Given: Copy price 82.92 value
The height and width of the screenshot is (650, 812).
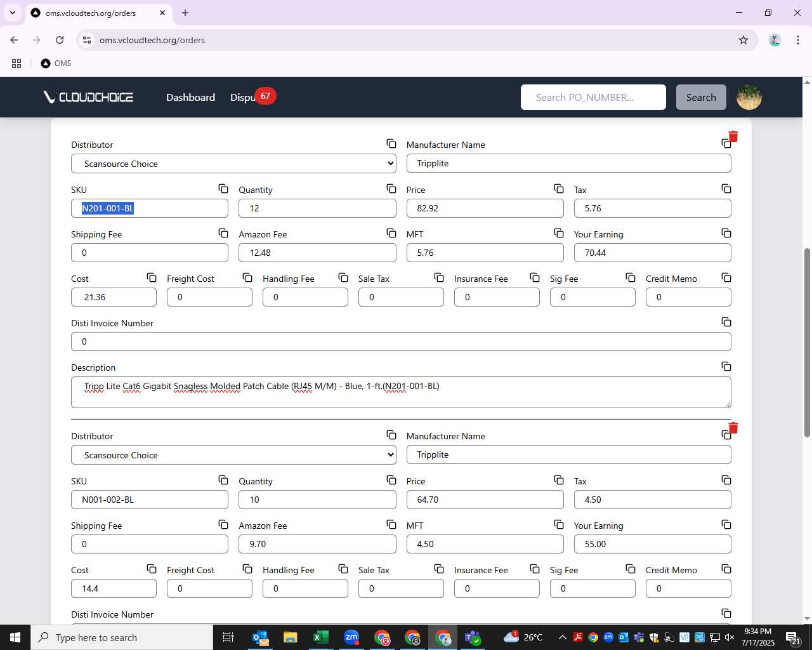Looking at the screenshot, I should coord(559,189).
